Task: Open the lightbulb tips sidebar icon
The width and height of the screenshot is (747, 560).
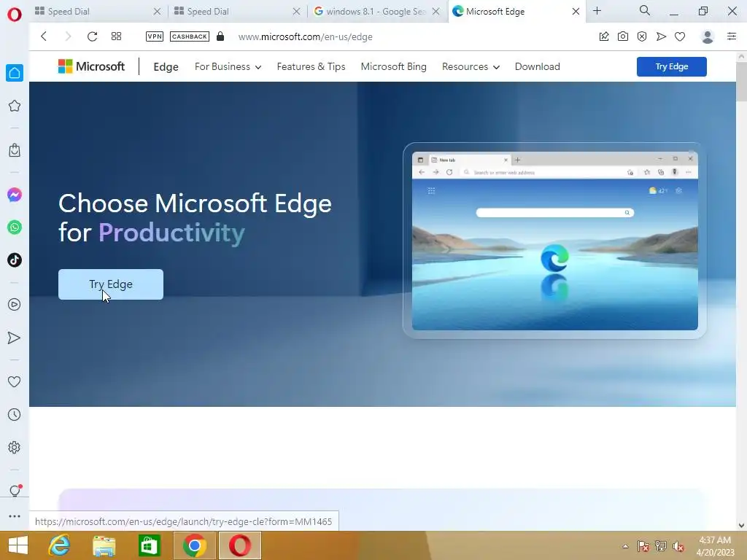Action: pos(15,490)
